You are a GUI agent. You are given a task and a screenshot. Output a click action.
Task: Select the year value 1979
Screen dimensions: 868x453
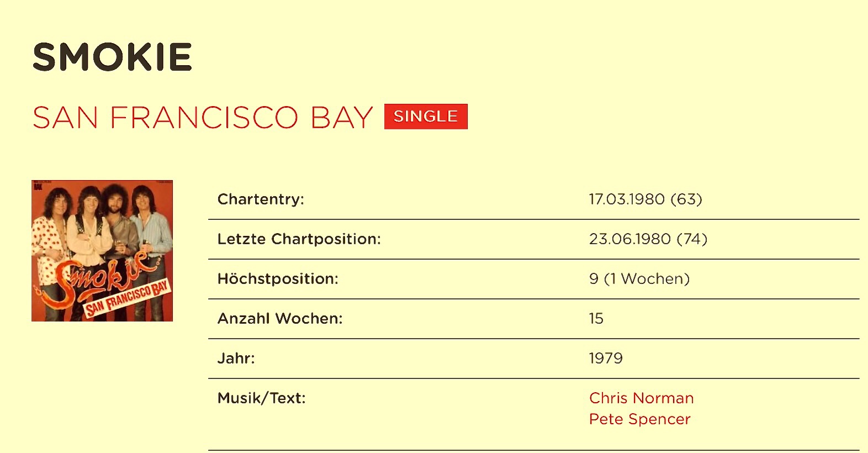(x=606, y=359)
